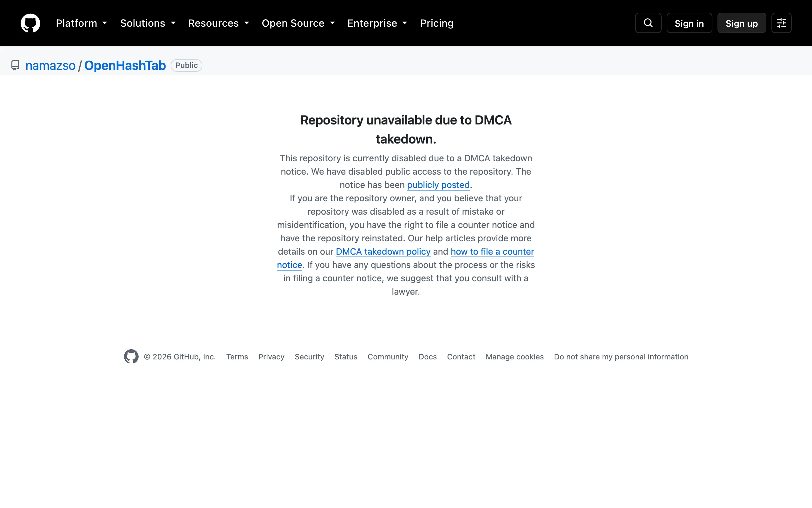Open the search magnifier icon button
The image size is (812, 508).
click(648, 23)
